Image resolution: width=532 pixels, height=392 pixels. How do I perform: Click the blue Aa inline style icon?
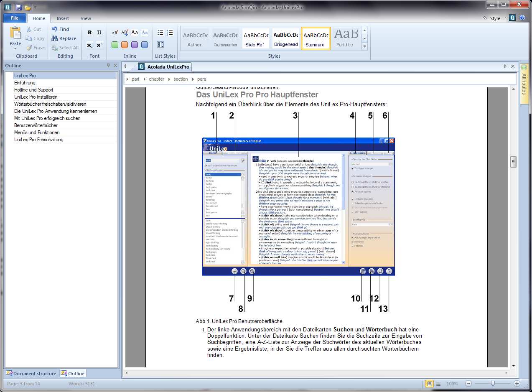145,33
